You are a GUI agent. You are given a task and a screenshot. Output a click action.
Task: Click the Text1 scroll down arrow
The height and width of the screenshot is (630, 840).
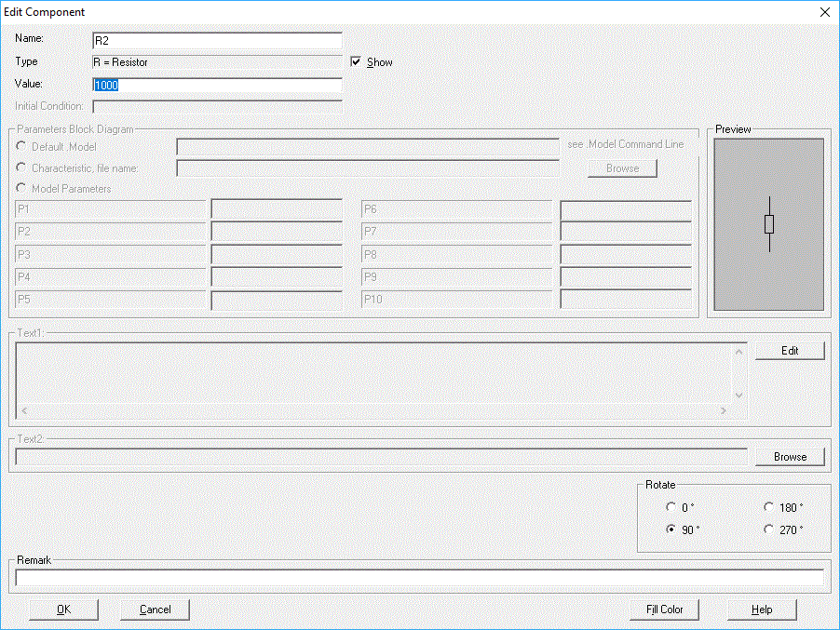738,395
